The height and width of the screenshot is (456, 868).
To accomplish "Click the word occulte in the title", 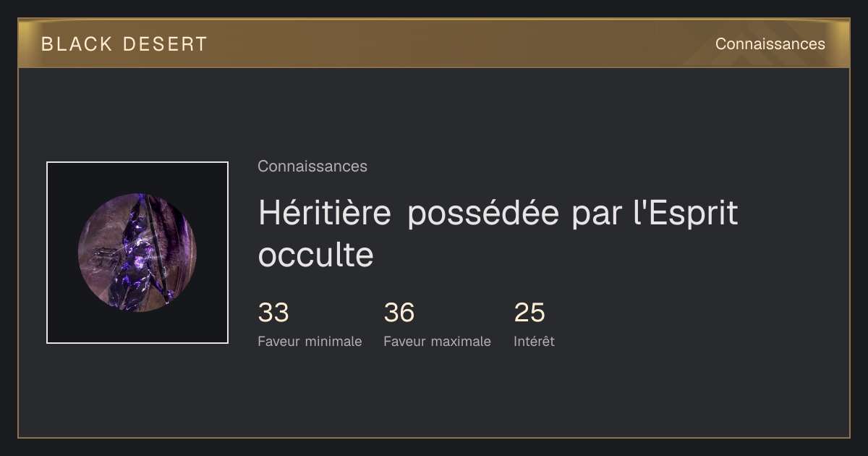I will pos(315,255).
